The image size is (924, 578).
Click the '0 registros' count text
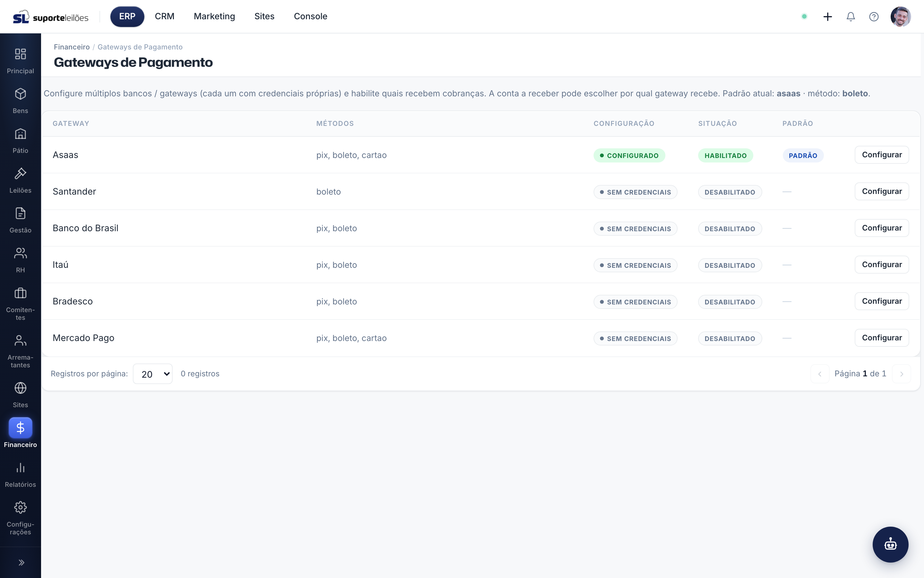[200, 374]
